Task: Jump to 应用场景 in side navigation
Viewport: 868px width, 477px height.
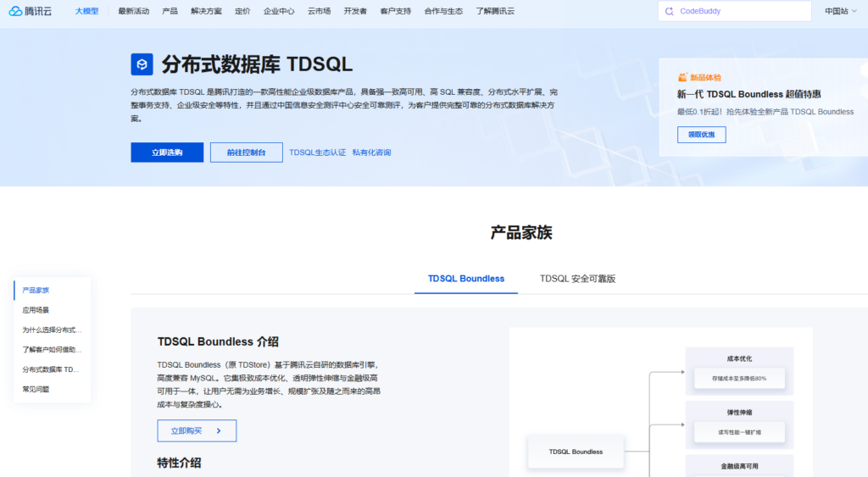Action: pos(36,310)
